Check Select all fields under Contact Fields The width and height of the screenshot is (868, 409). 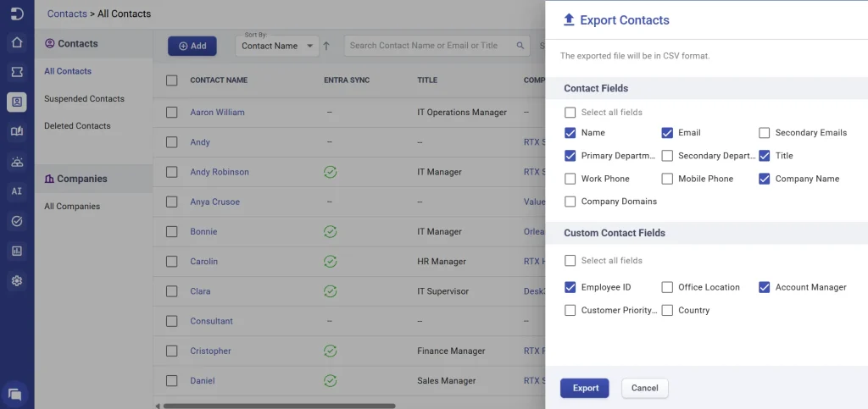click(x=570, y=112)
